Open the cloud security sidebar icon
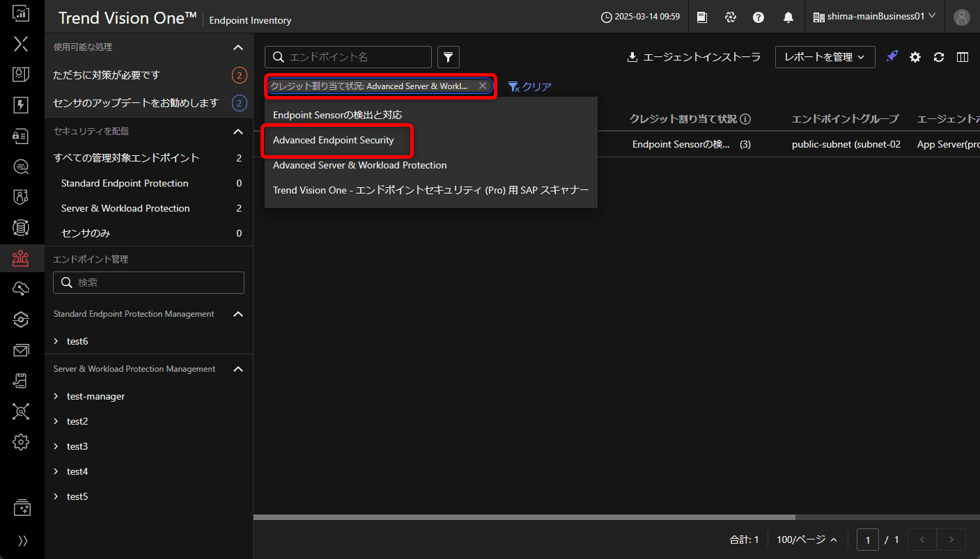 [22, 289]
